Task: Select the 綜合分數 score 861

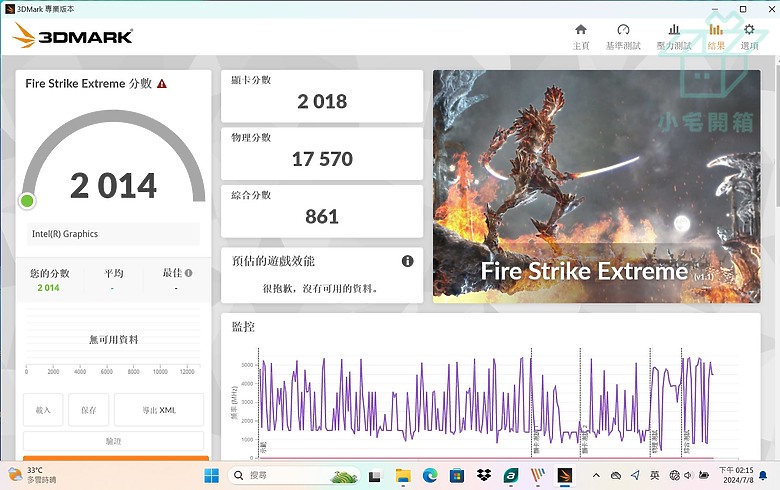Action: pyautogui.click(x=322, y=217)
